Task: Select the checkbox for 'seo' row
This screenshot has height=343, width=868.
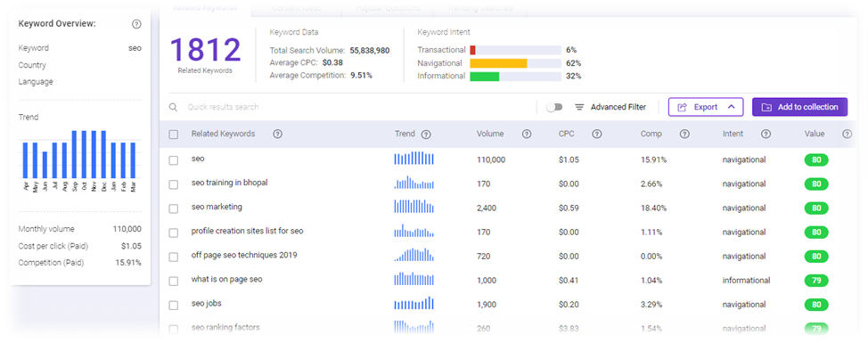Action: (x=173, y=159)
